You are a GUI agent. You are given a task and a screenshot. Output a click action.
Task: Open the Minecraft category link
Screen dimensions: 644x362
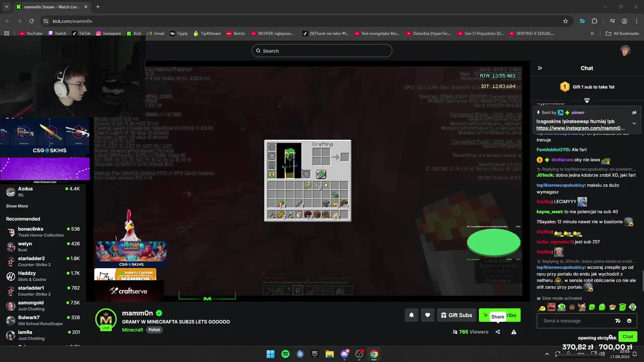coord(132,330)
